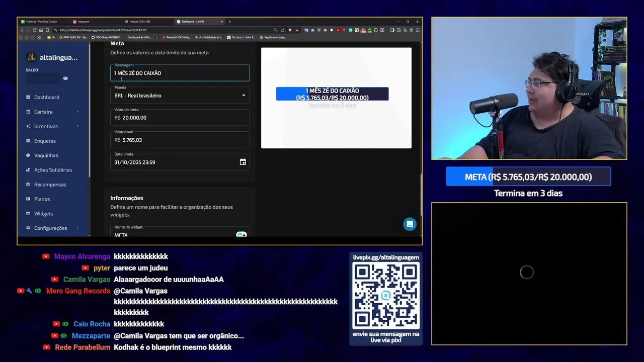Click the Valor atual field
Screen dimensions: 644x362
(x=180, y=140)
